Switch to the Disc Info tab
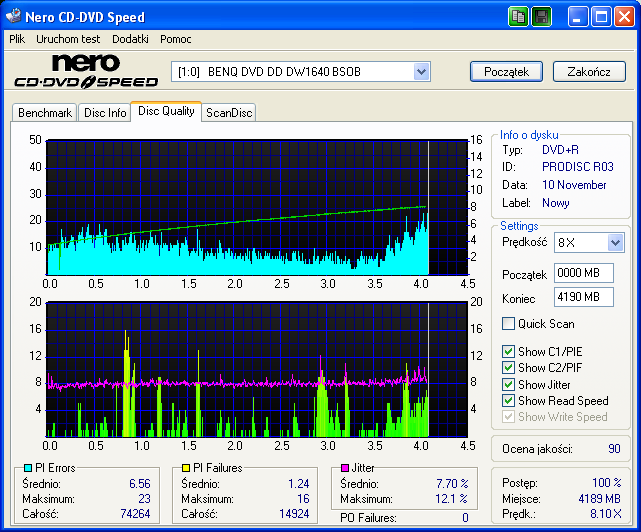641x532 pixels. click(x=105, y=112)
